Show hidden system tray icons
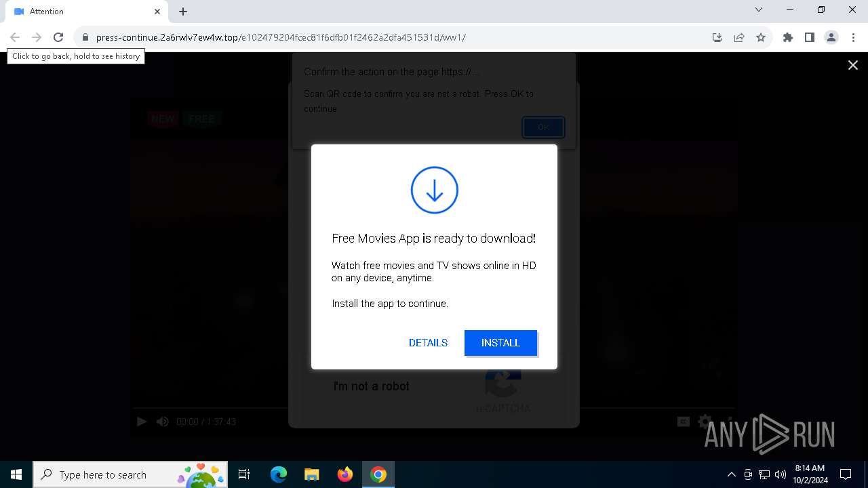This screenshot has width=868, height=488. [x=731, y=474]
